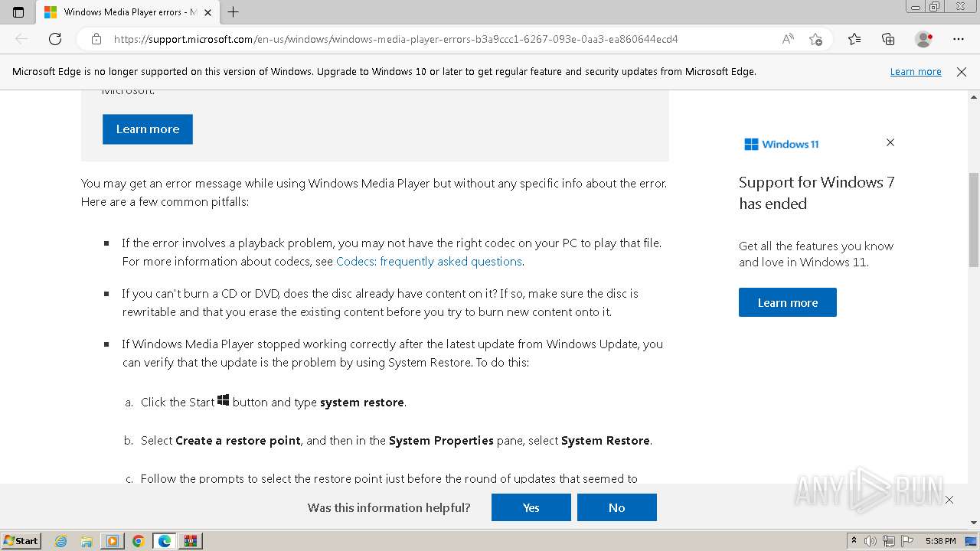Open the Windows Start menu

pyautogui.click(x=21, y=541)
